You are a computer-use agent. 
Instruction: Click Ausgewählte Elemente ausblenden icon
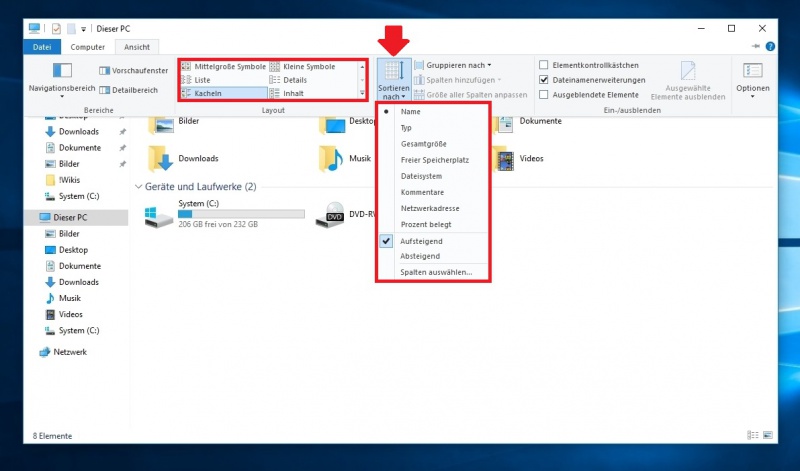pos(687,71)
